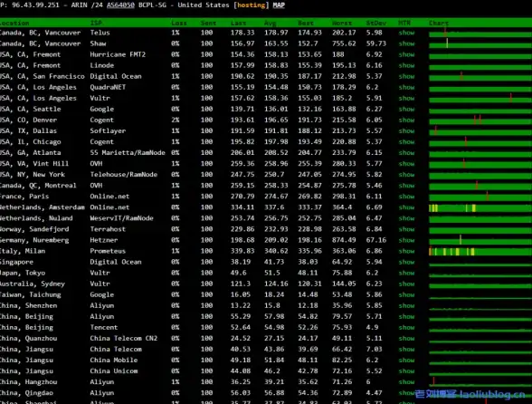Click the Avg column header
The width and height of the screenshot is (532, 404).
point(270,23)
